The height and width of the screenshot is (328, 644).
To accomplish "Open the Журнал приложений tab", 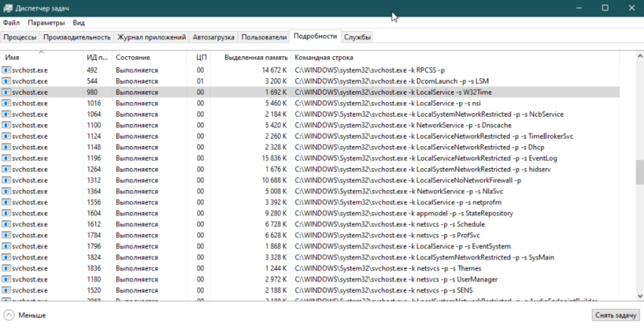I will [152, 37].
